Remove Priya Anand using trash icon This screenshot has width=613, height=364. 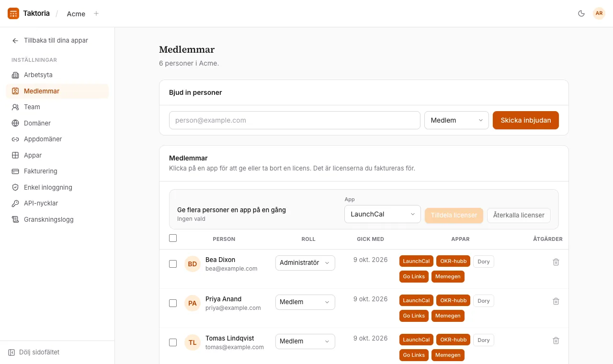[556, 301]
